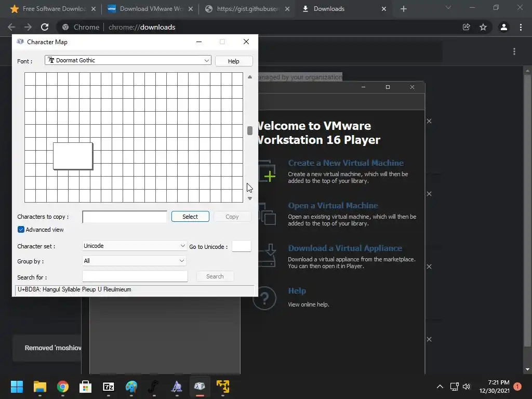Screen dimensions: 532x399
Task: Click the character grid scrollbar thumb
Action: click(250, 130)
